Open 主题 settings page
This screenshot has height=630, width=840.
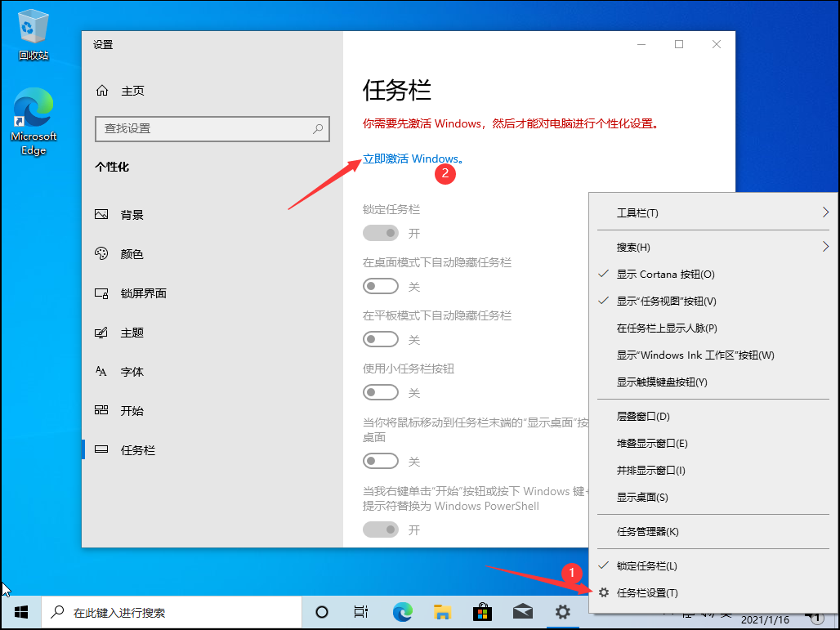click(x=212, y=333)
